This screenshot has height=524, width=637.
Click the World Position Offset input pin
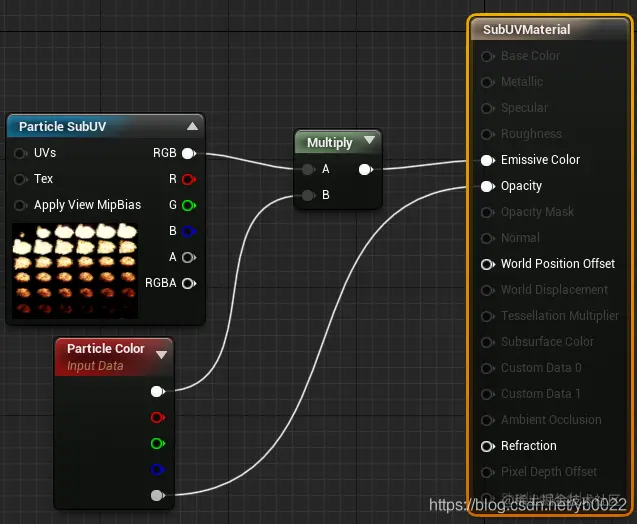click(488, 264)
